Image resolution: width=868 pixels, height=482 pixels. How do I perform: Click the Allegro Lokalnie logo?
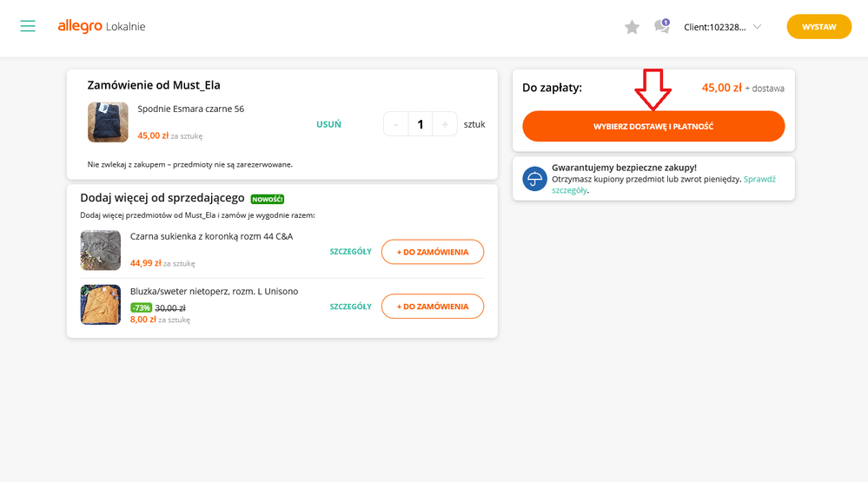pyautogui.click(x=101, y=27)
